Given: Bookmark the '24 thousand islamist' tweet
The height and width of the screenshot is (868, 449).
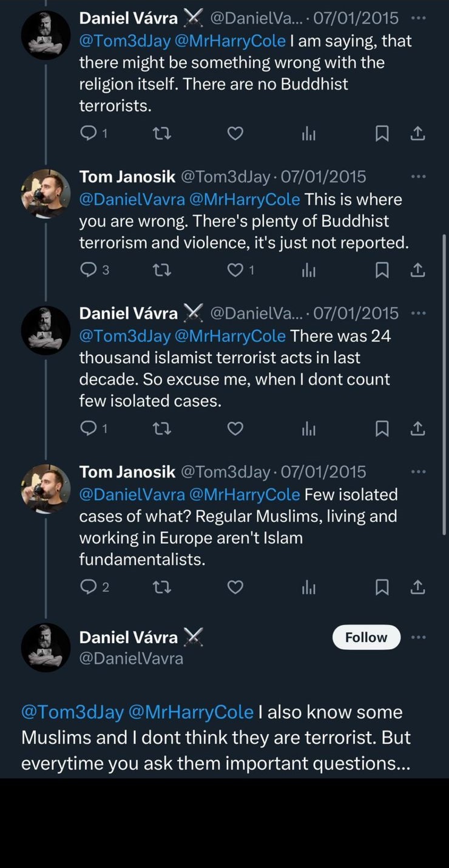Looking at the screenshot, I should coord(382,429).
